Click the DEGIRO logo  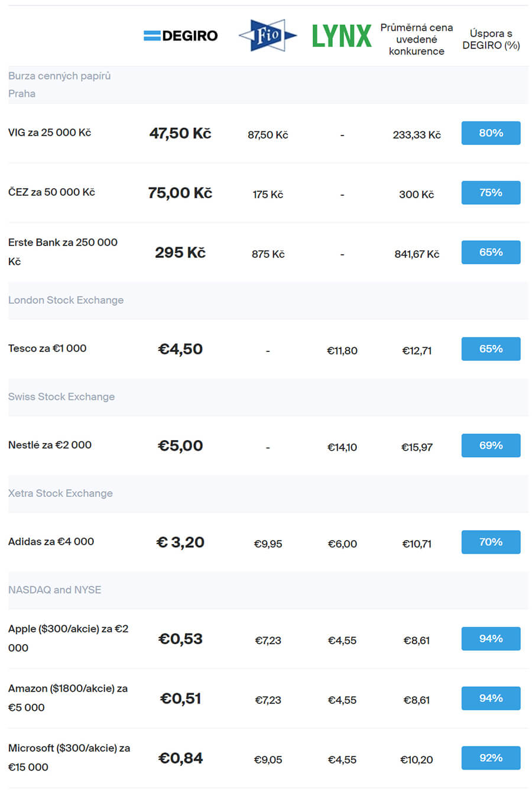click(180, 35)
